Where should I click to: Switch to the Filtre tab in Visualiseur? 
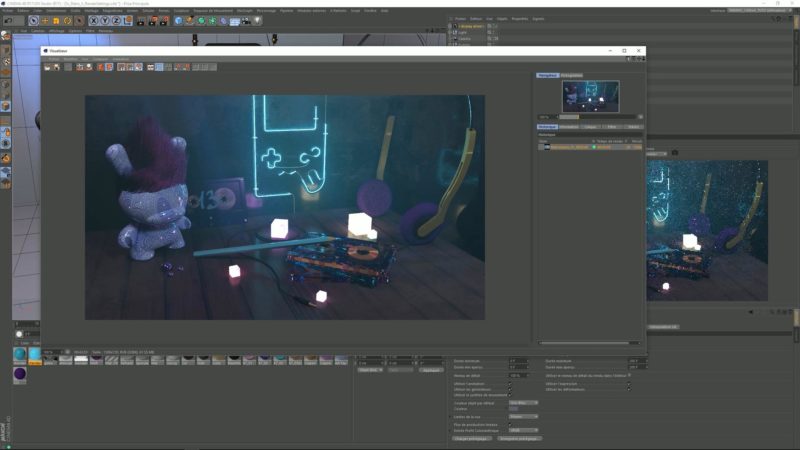(x=612, y=127)
